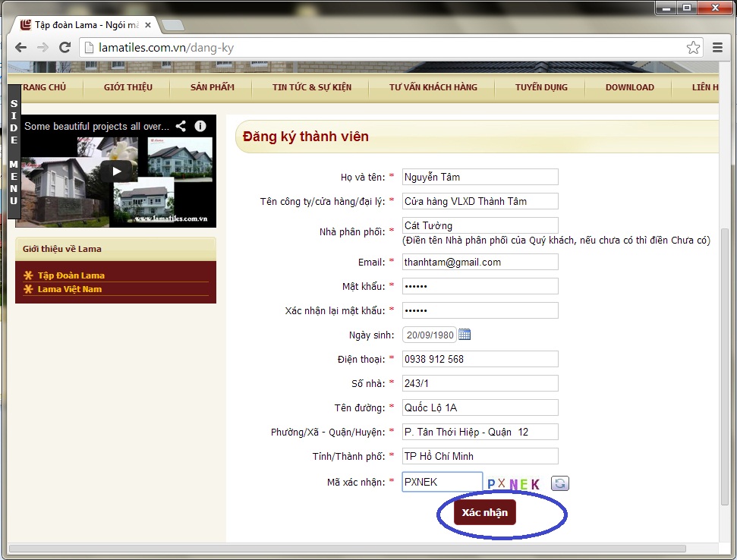Image resolution: width=737 pixels, height=560 pixels.
Task: Bookmark page with the star icon
Action: click(x=693, y=48)
